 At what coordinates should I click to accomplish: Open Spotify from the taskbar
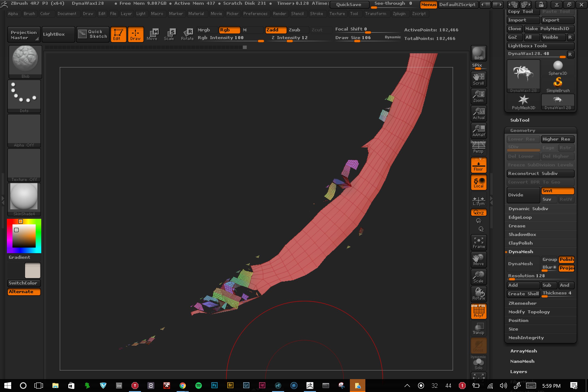tap(199, 386)
